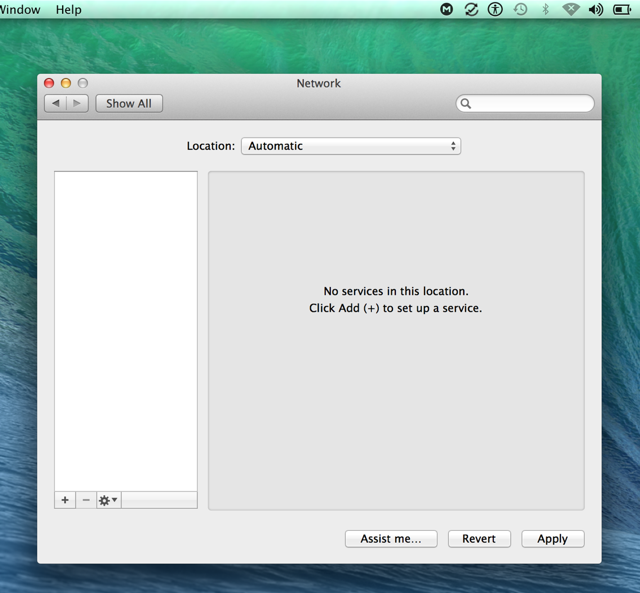Click the Revert button

[479, 538]
